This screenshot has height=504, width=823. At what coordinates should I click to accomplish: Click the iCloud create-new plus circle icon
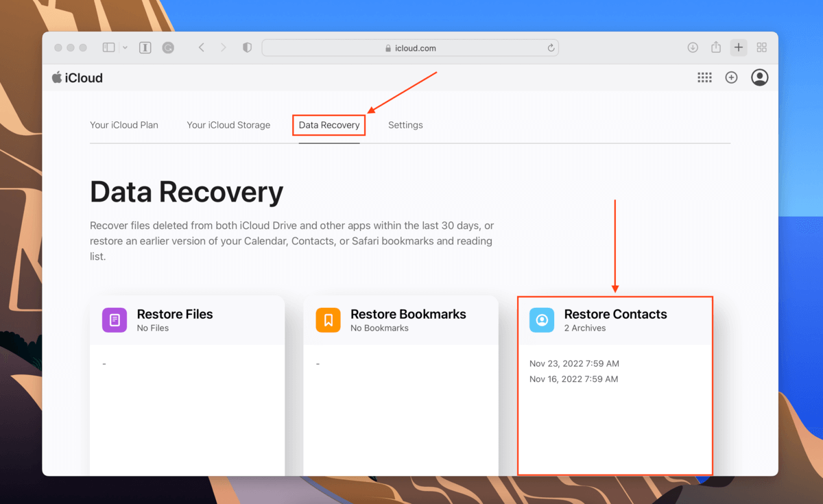[731, 77]
